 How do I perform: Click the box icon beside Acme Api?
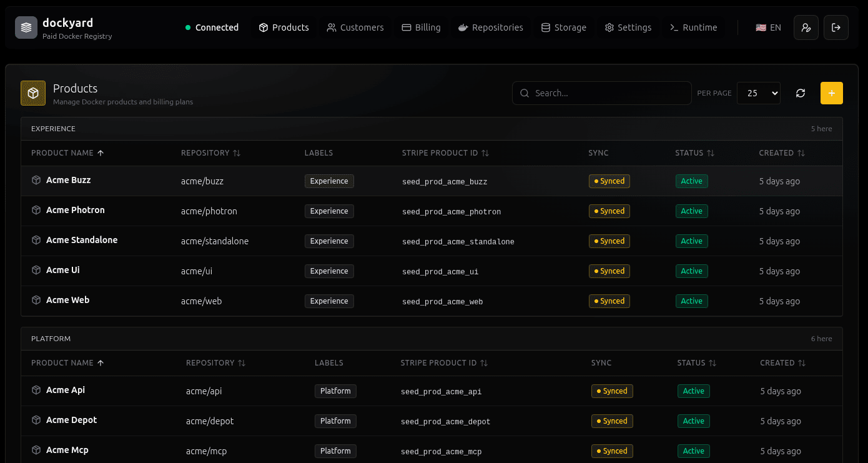[36, 390]
